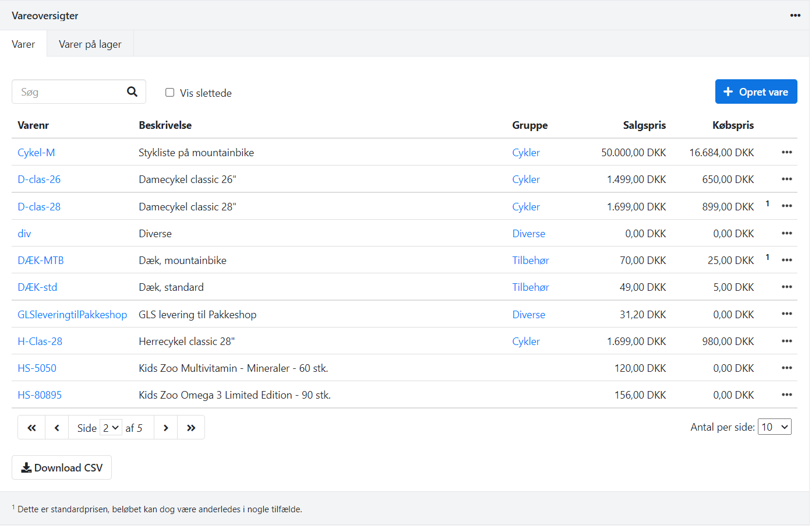Open the Side page number dropdown
The height and width of the screenshot is (528, 812).
pos(111,428)
